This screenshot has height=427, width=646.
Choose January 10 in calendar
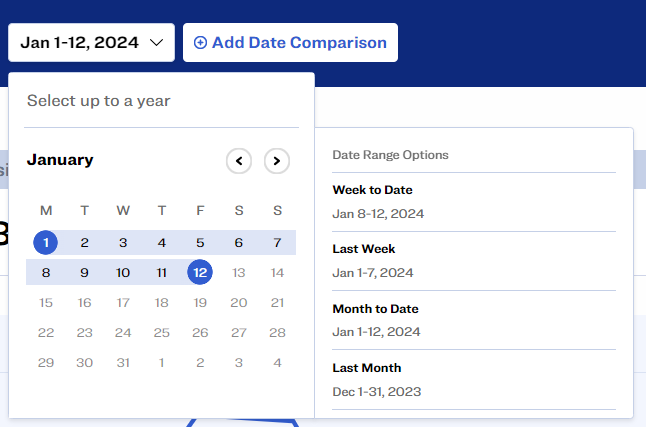click(123, 272)
